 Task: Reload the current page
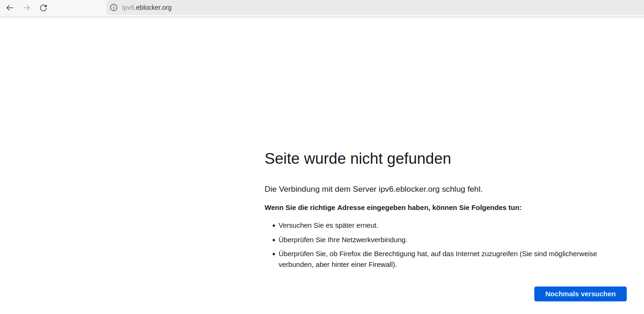pyautogui.click(x=43, y=8)
